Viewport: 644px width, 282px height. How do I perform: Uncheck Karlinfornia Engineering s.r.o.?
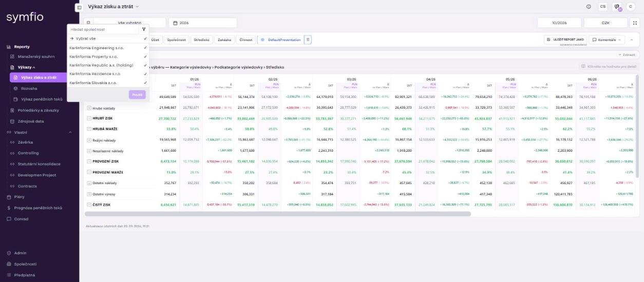(146, 48)
